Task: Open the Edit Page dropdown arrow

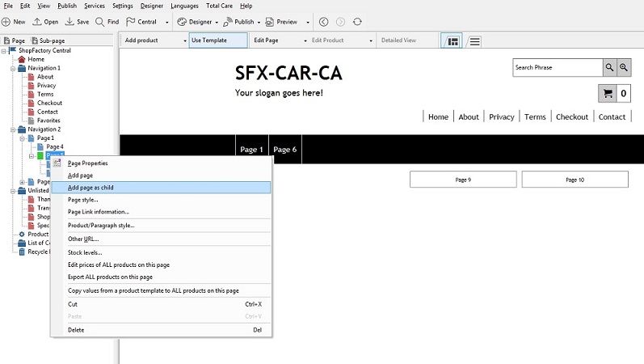Action: [x=305, y=40]
